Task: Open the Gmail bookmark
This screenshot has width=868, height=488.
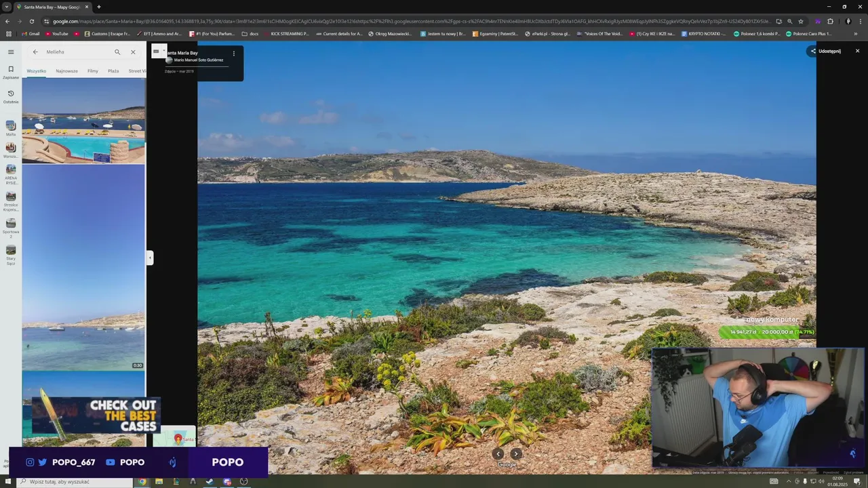Action: click(30, 33)
